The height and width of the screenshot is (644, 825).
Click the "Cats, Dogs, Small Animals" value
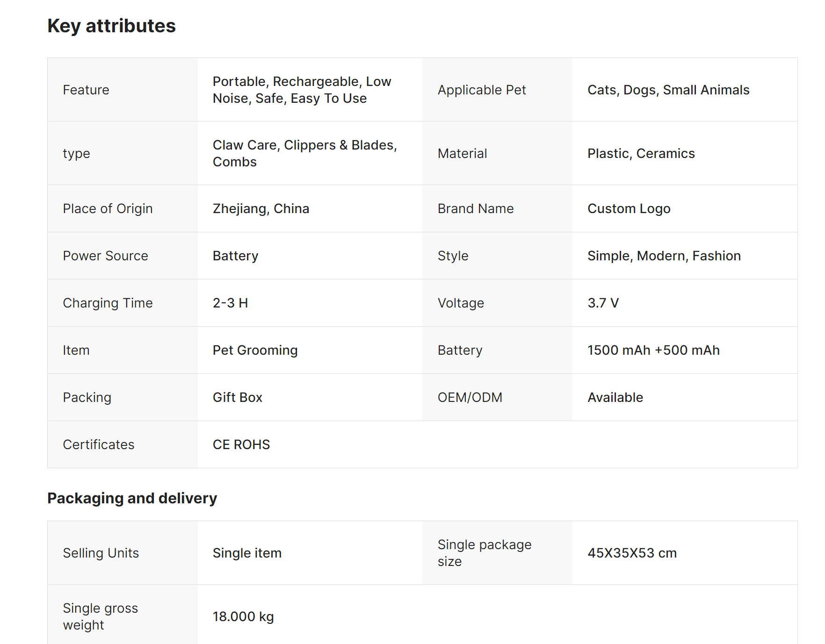click(668, 90)
